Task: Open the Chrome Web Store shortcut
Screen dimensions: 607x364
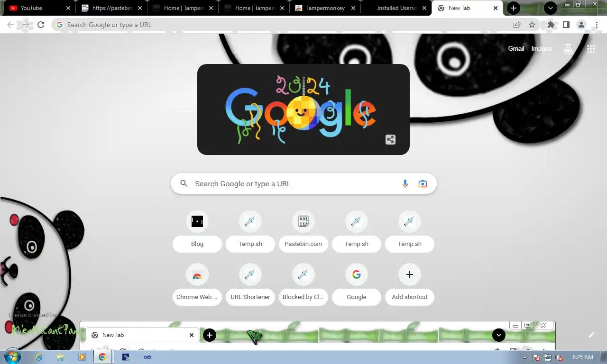Action: coord(197,285)
